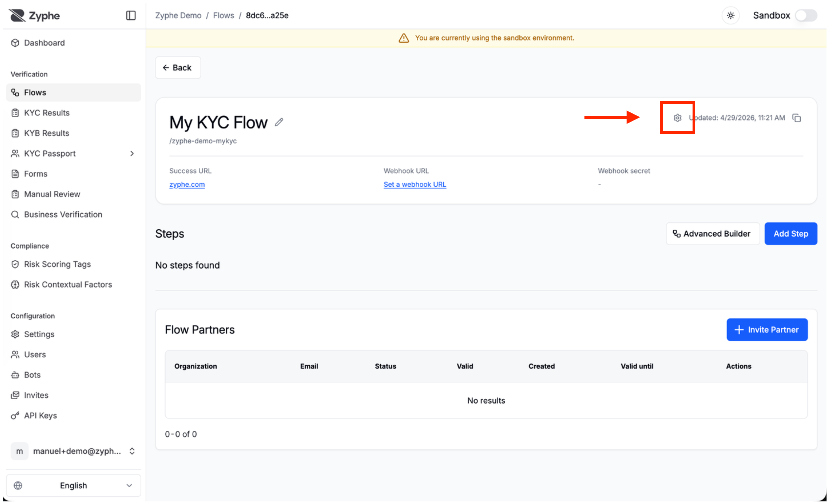Image resolution: width=829 pixels, height=504 pixels.
Task: Click the Valid until column header
Action: pyautogui.click(x=637, y=366)
